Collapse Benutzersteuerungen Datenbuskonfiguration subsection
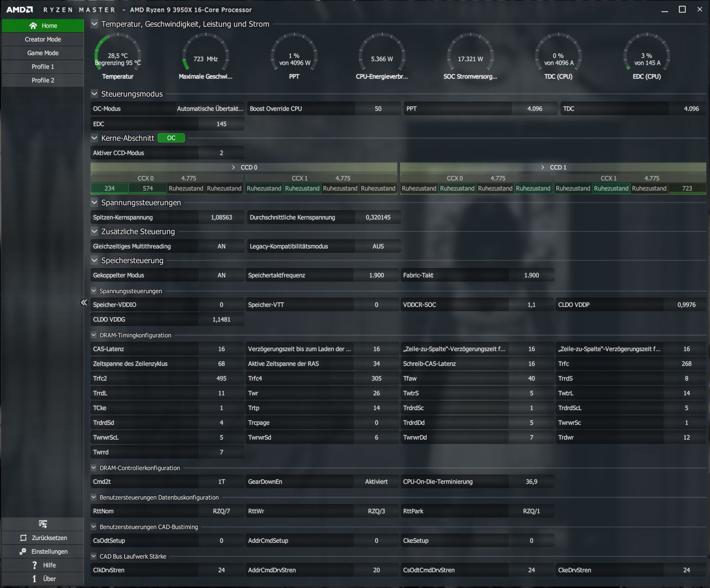The height and width of the screenshot is (588, 710). click(x=94, y=497)
